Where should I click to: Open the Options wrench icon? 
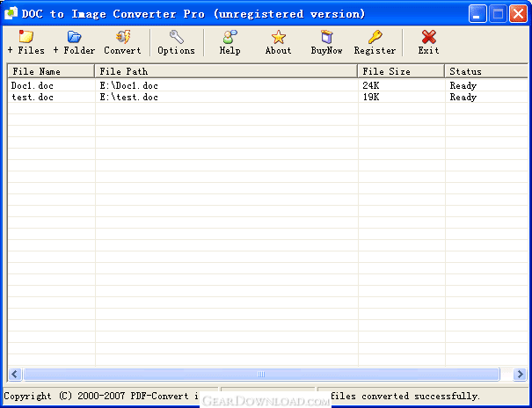[177, 37]
